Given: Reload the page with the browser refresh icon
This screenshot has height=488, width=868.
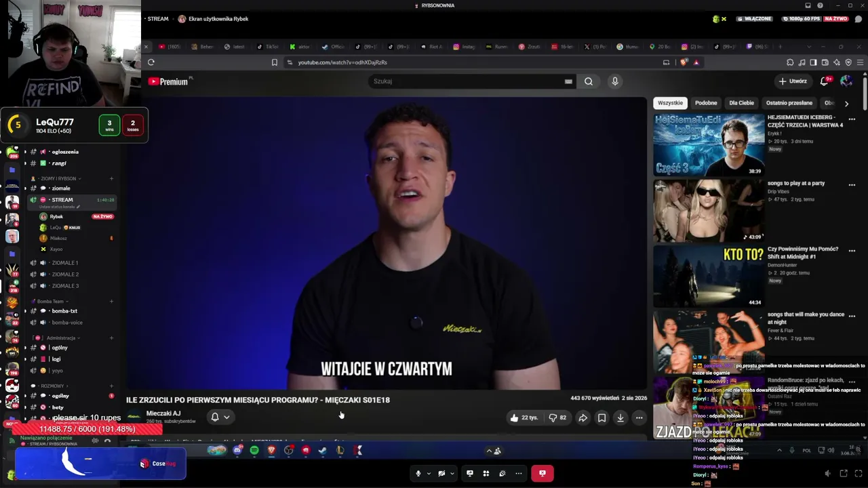Looking at the screenshot, I should 151,62.
